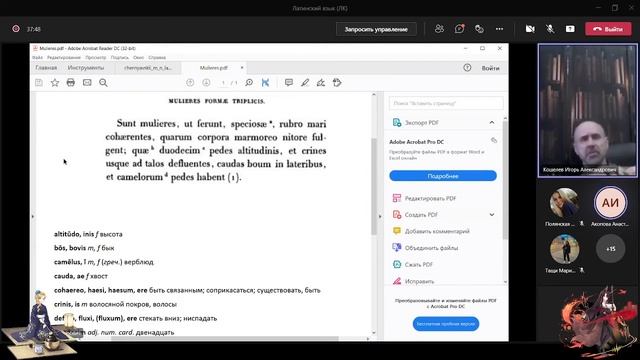
Task: Show the +15 more participants bubble
Action: coord(611,249)
